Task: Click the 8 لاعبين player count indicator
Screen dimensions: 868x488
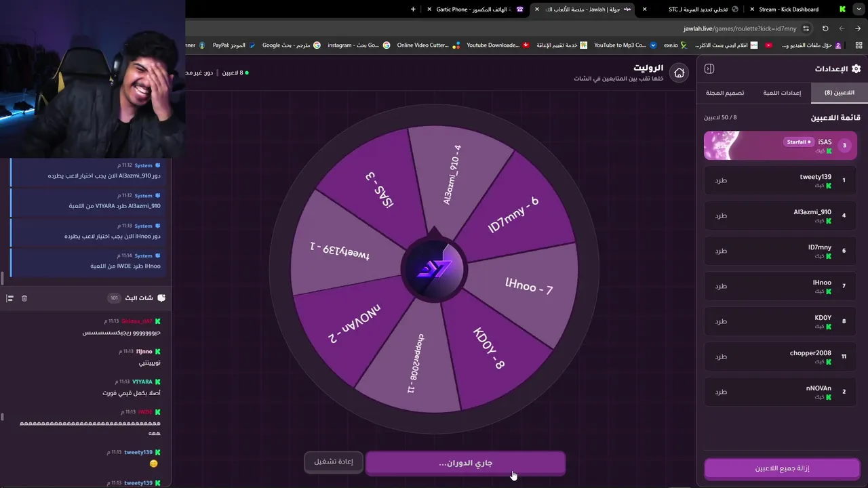Action: click(x=235, y=73)
